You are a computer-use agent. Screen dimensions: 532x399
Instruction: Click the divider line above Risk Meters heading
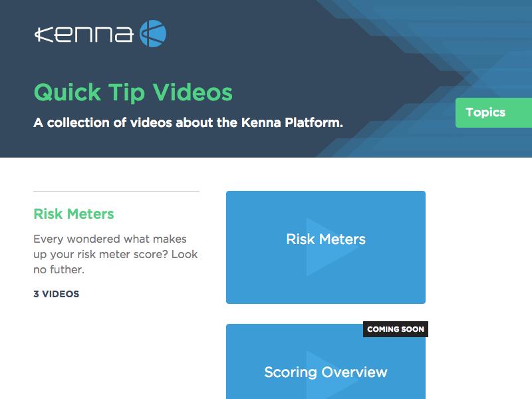pyautogui.click(x=116, y=192)
